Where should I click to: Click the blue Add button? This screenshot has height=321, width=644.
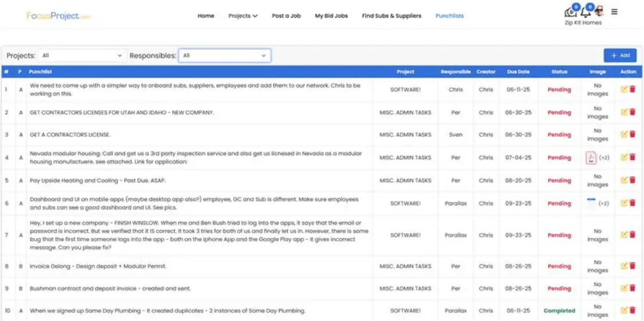point(620,56)
